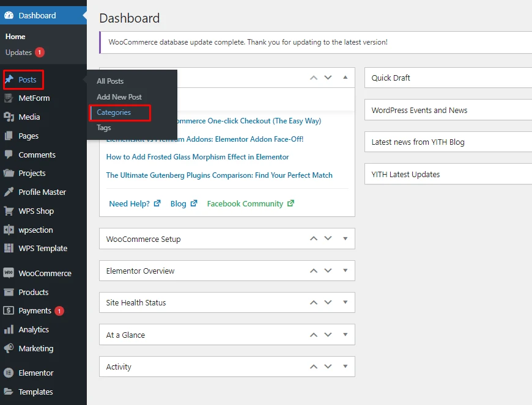Toggle the WooCommerce Setup panel triangle
The width and height of the screenshot is (532, 405).
pos(345,239)
